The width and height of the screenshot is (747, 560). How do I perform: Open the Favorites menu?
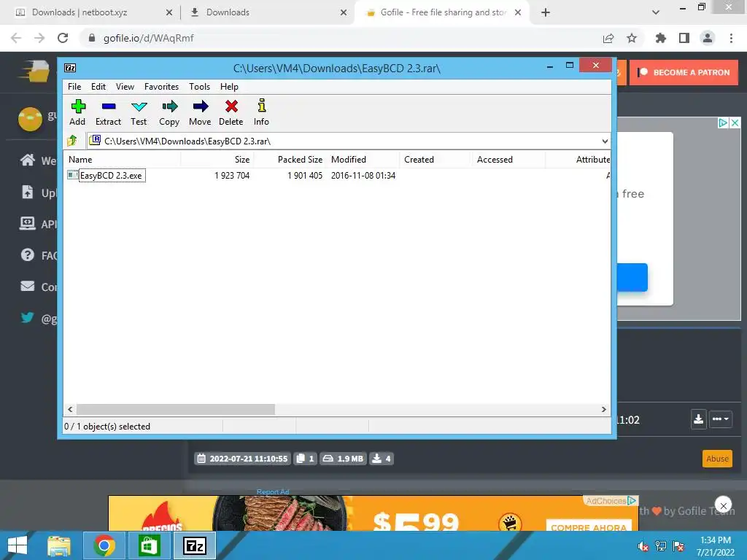[x=161, y=87]
